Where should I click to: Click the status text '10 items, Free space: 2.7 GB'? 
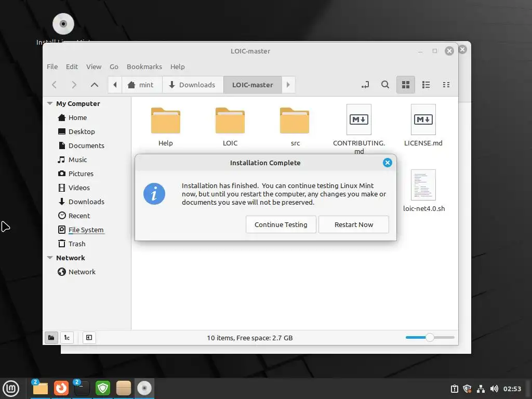point(250,338)
